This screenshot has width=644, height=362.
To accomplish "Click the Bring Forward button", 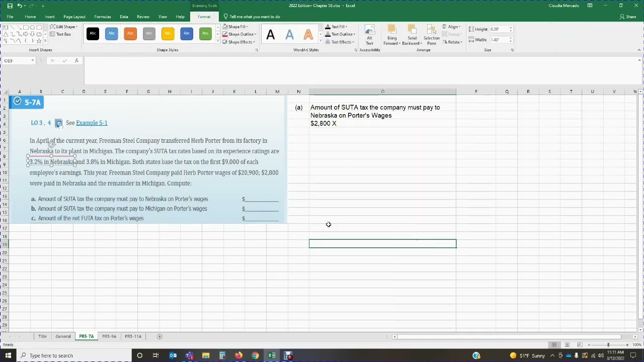I will click(x=392, y=35).
